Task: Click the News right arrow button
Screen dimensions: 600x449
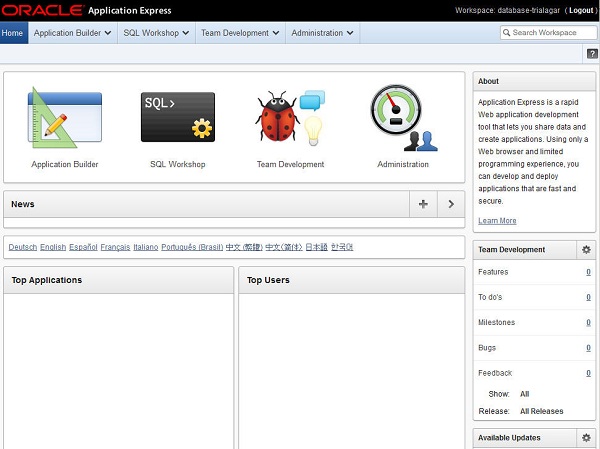Action: point(451,204)
